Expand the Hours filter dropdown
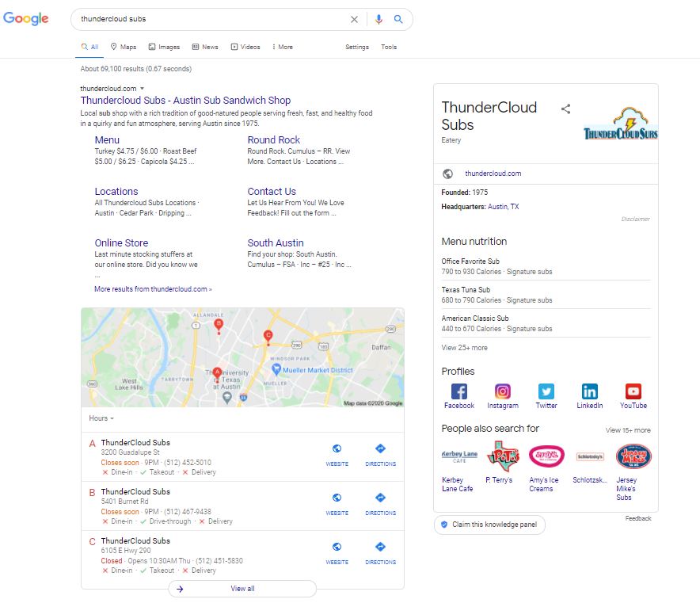 pyautogui.click(x=101, y=418)
